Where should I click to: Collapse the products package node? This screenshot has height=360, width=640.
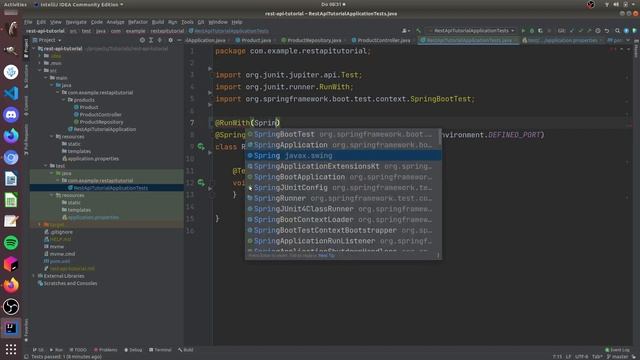[x=63, y=100]
